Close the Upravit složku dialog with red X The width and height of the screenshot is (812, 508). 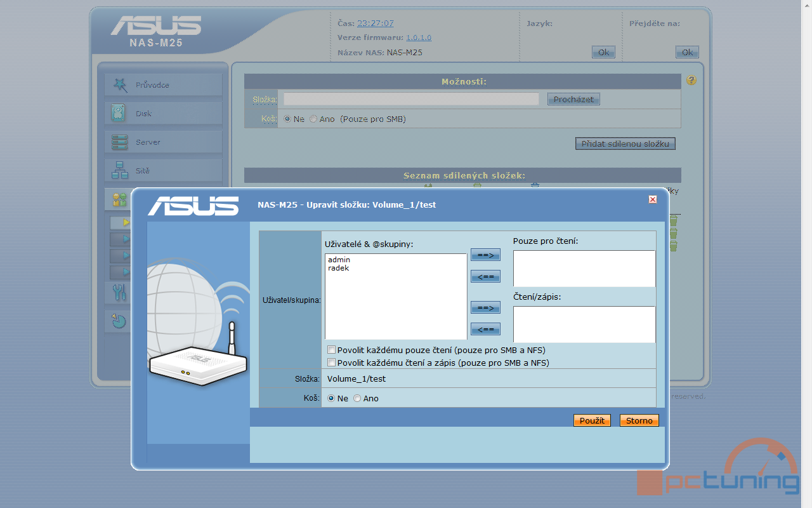[652, 199]
